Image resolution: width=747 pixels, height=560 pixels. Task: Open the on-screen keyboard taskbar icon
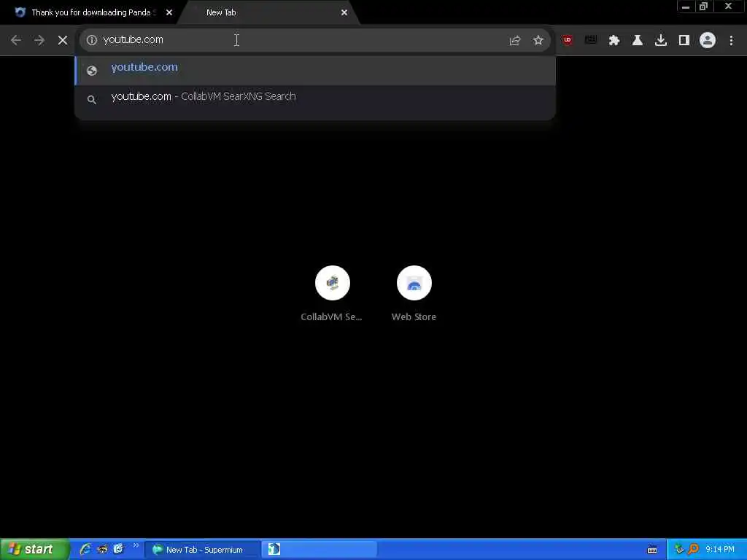tap(652, 550)
